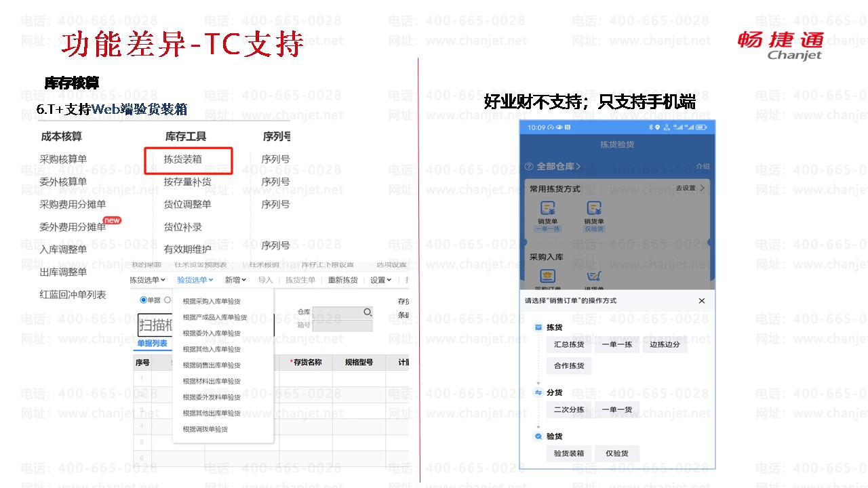Click the 箱号 input field
Screen dimensions: 868x488
[x=342, y=325]
